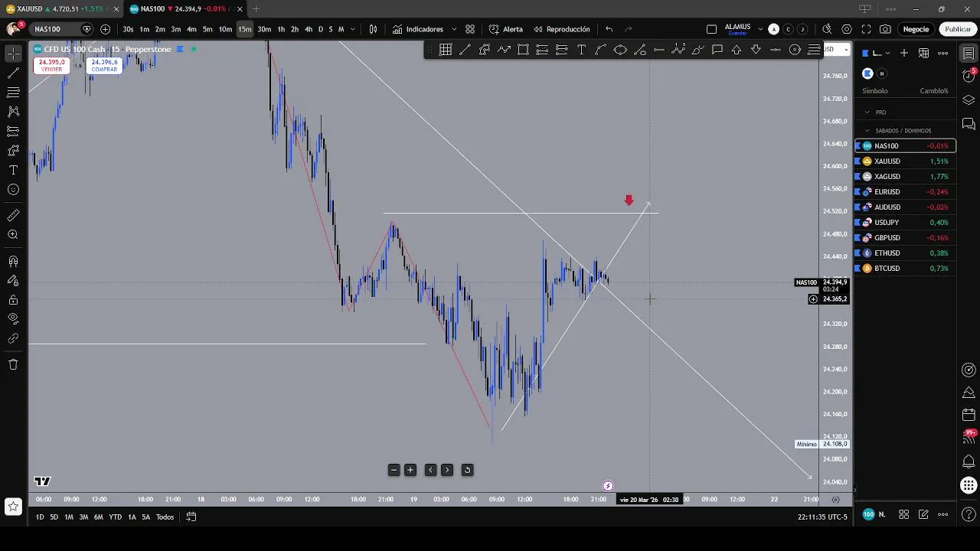Viewport: 980px width, 551px height.
Task: Open watchlist more options three dots
Action: pos(943,53)
